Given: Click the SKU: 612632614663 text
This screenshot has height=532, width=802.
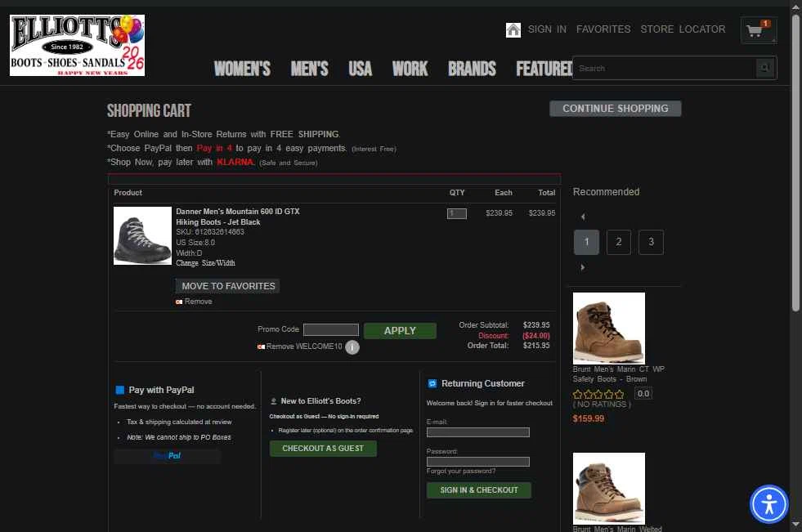Looking at the screenshot, I should pos(210,232).
